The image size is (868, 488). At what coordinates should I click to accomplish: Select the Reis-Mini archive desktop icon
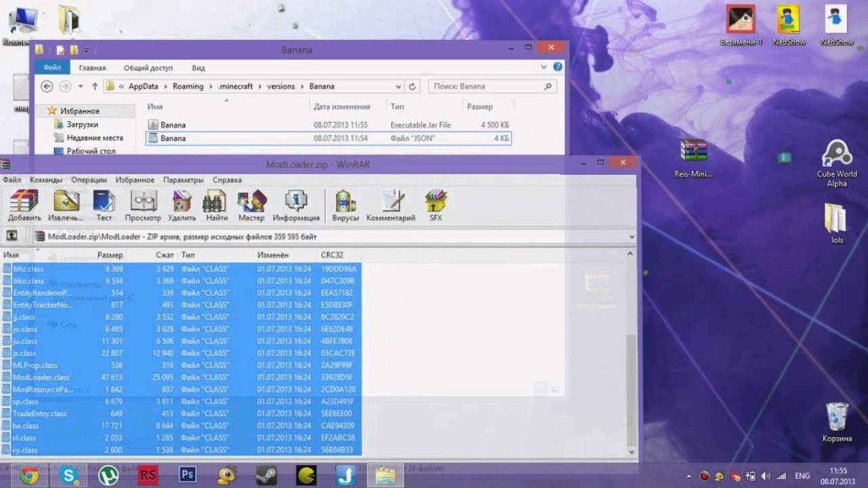(x=693, y=159)
